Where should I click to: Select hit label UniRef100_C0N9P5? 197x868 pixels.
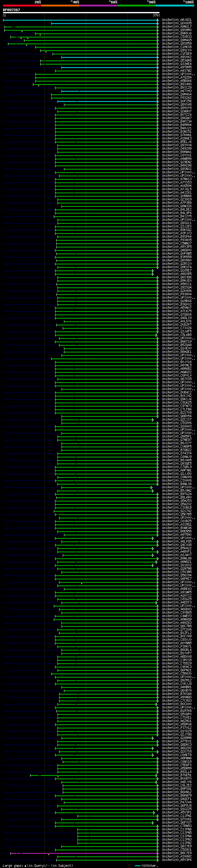pyautogui.click(x=177, y=446)
